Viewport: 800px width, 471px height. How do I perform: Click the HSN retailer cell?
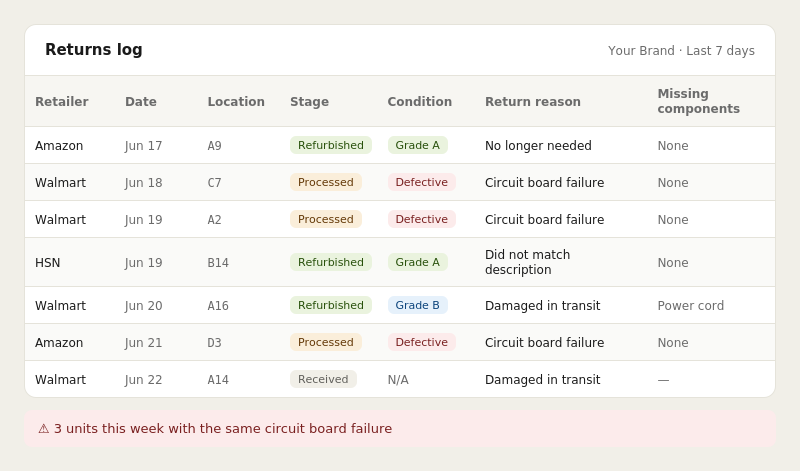coord(48,262)
